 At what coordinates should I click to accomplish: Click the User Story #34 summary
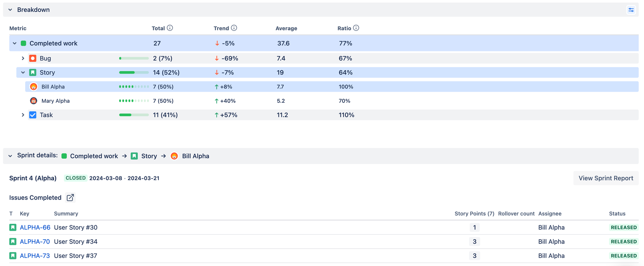pyautogui.click(x=76, y=242)
